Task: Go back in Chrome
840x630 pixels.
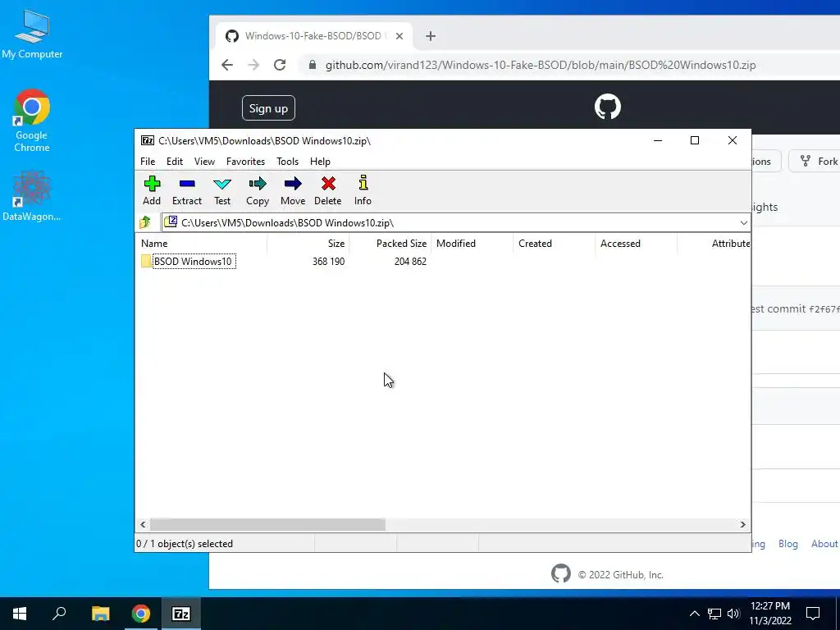Action: click(227, 65)
